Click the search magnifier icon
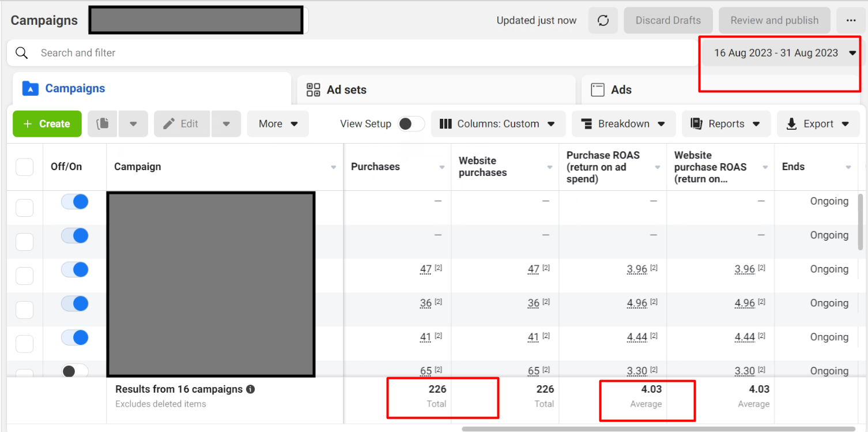This screenshot has width=868, height=432. (x=21, y=53)
